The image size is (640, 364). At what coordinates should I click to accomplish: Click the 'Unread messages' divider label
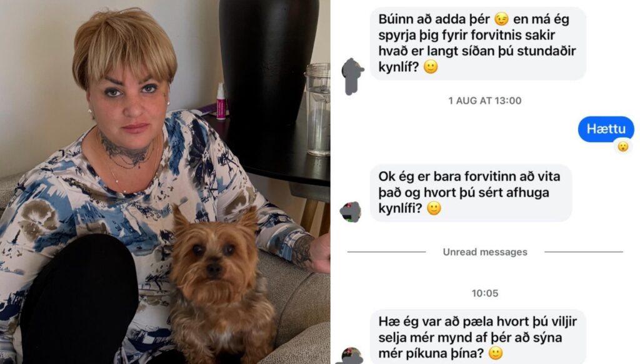tap(485, 252)
